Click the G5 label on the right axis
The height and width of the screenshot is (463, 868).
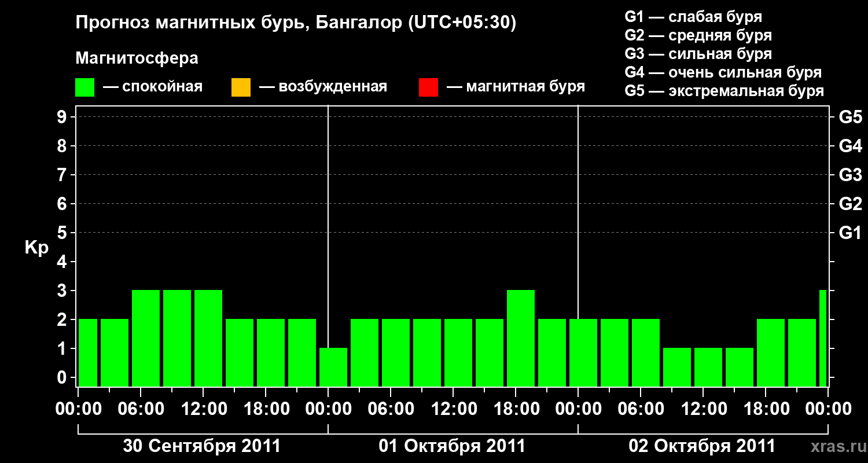pyautogui.click(x=850, y=117)
